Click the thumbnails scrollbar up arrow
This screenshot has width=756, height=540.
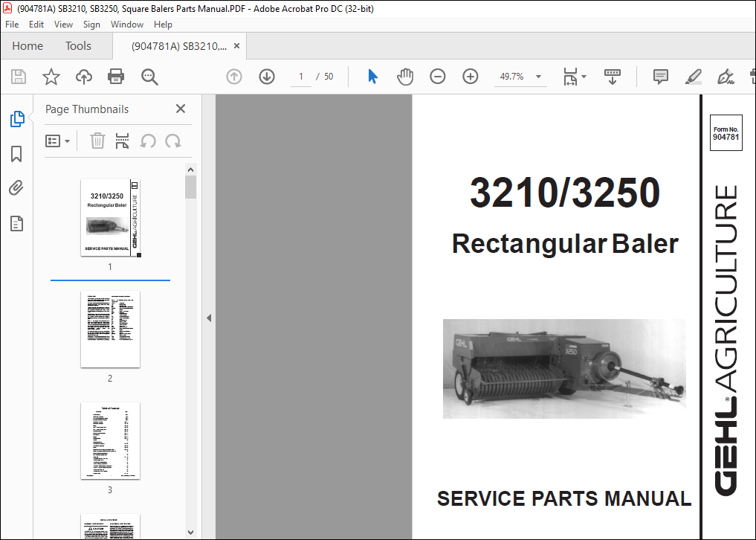190,170
